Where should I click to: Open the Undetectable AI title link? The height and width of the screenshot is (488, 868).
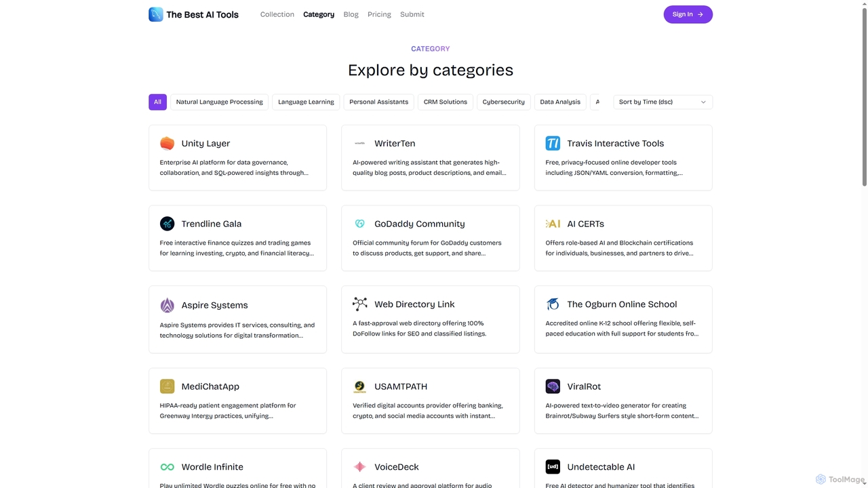click(601, 467)
